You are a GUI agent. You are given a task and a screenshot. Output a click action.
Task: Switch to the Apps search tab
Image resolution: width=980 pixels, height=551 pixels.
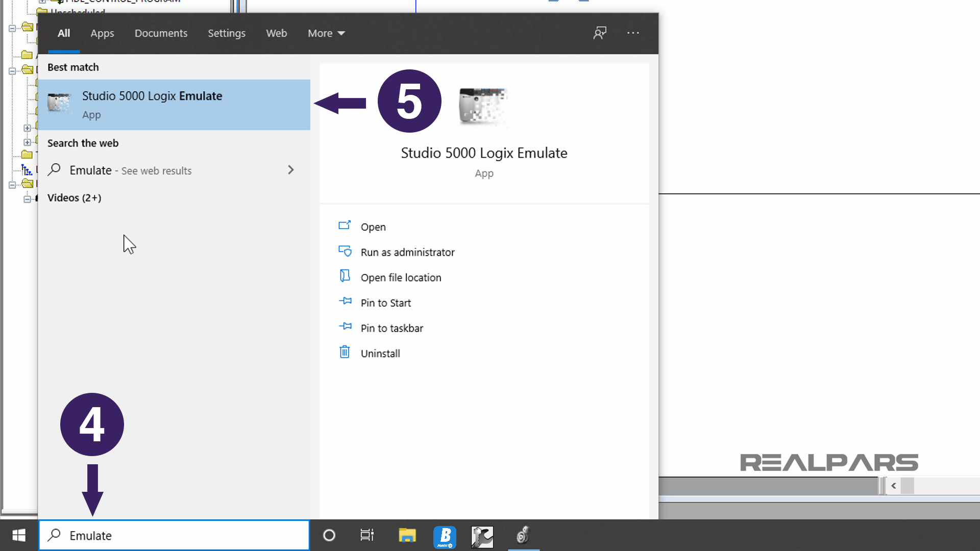(x=102, y=33)
